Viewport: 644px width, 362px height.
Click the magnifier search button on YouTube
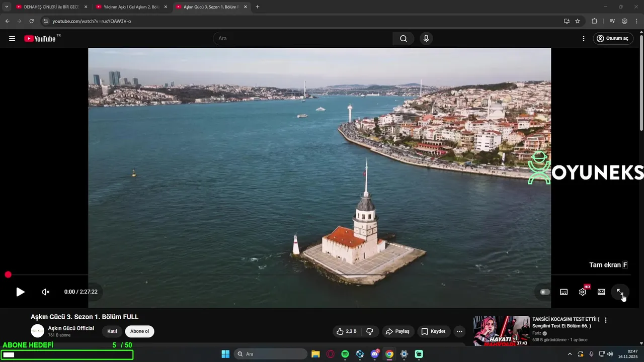pyautogui.click(x=404, y=39)
